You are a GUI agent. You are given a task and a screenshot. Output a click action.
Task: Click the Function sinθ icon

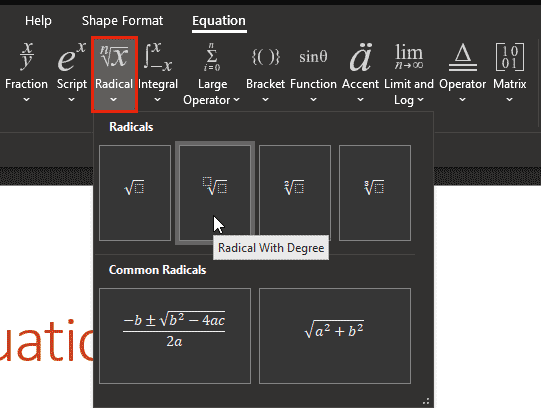(313, 57)
